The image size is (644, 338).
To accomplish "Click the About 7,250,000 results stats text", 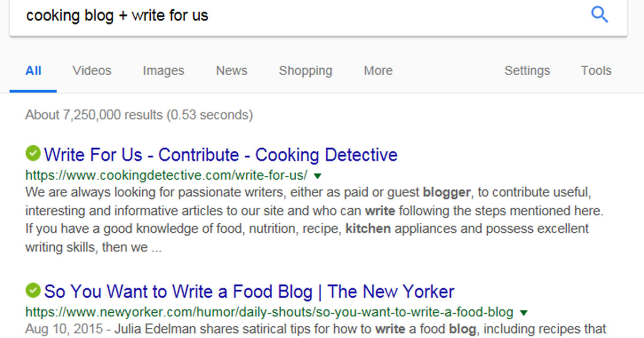I will 139,115.
